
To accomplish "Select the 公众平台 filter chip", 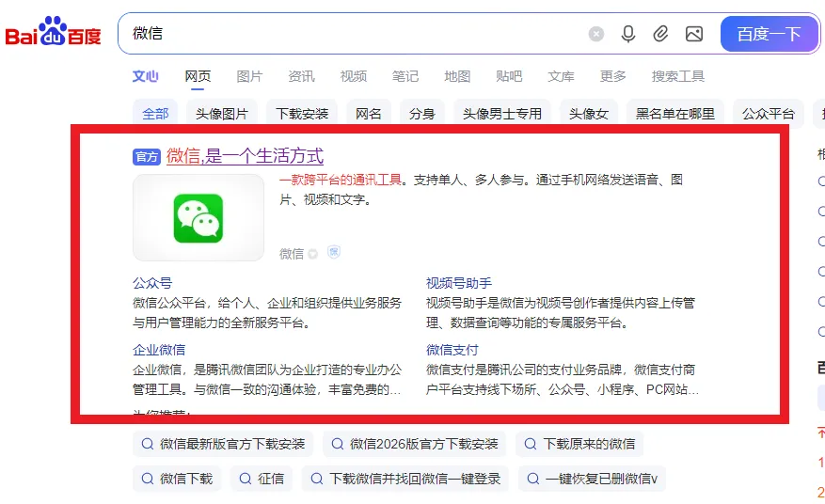I will 769,114.
